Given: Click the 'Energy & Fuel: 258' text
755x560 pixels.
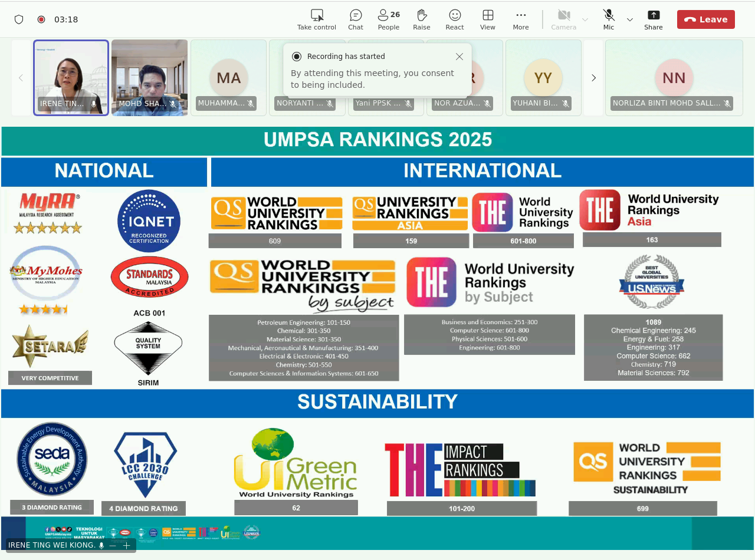Looking at the screenshot, I should (654, 339).
